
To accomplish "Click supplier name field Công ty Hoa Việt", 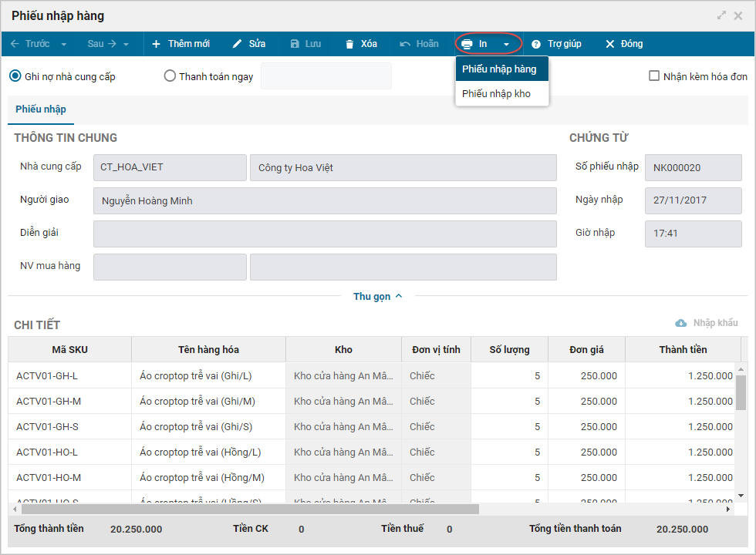I will [403, 168].
